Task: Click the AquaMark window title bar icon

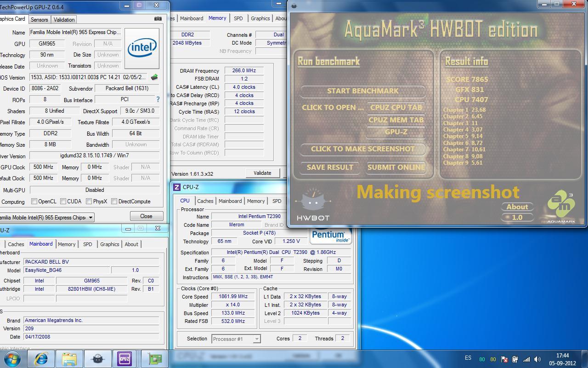Action: point(294,6)
